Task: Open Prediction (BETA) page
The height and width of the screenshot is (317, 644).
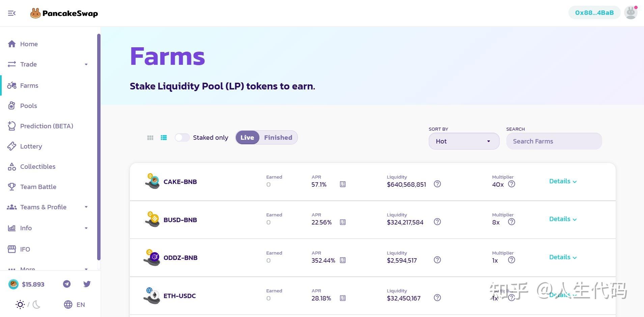Action: tap(47, 126)
